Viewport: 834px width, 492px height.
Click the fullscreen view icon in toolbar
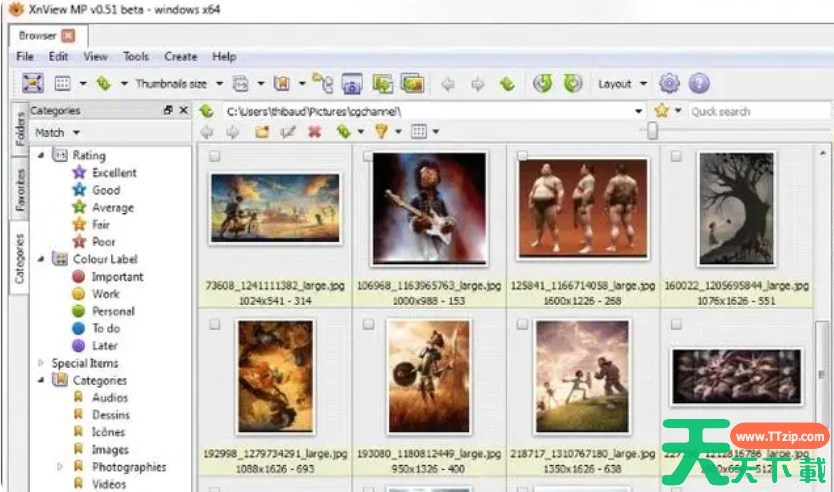pyautogui.click(x=33, y=84)
